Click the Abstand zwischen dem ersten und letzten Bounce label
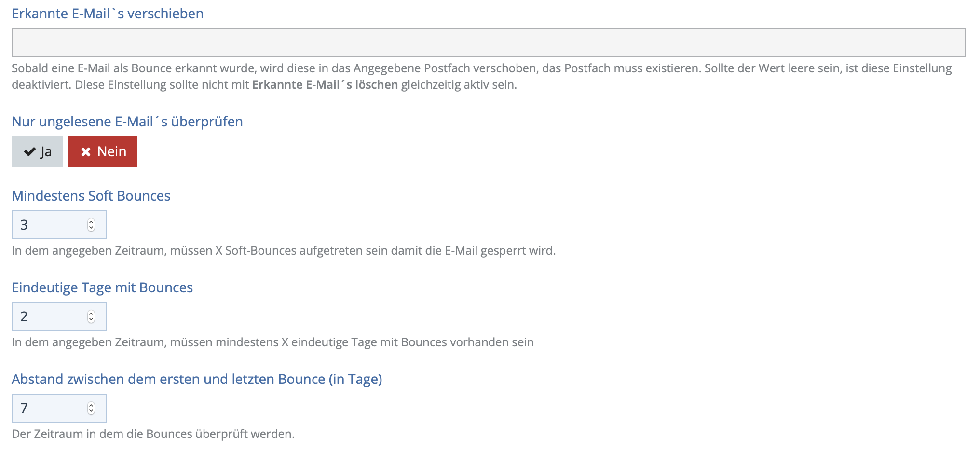Image resolution: width=980 pixels, height=464 pixels. [197, 379]
